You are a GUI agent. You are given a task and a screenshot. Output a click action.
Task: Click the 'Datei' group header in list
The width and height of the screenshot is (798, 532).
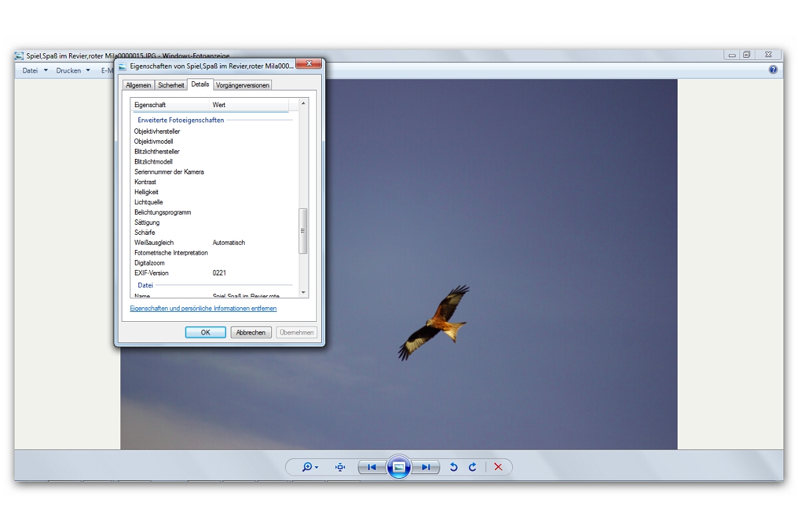coord(145,285)
